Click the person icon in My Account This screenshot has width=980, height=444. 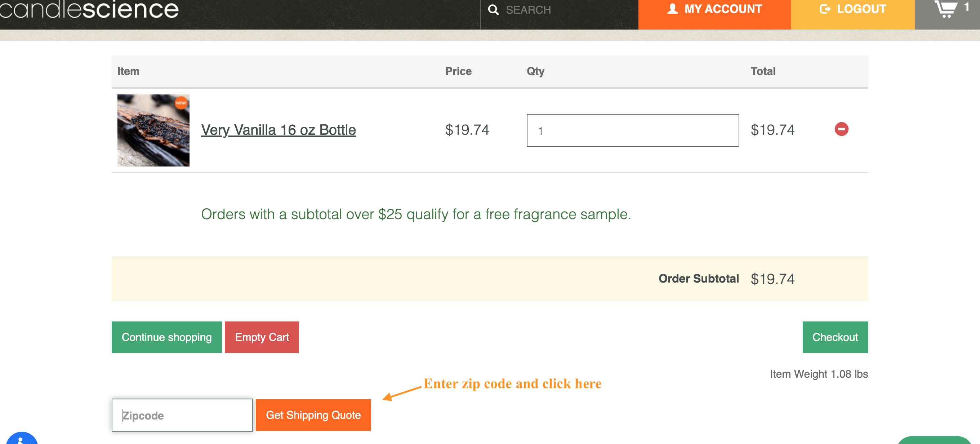coord(672,9)
